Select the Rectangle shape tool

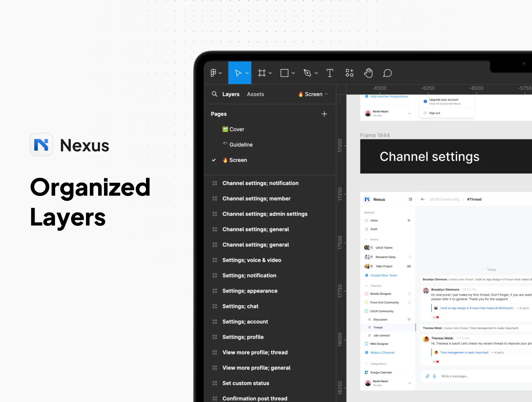point(284,73)
